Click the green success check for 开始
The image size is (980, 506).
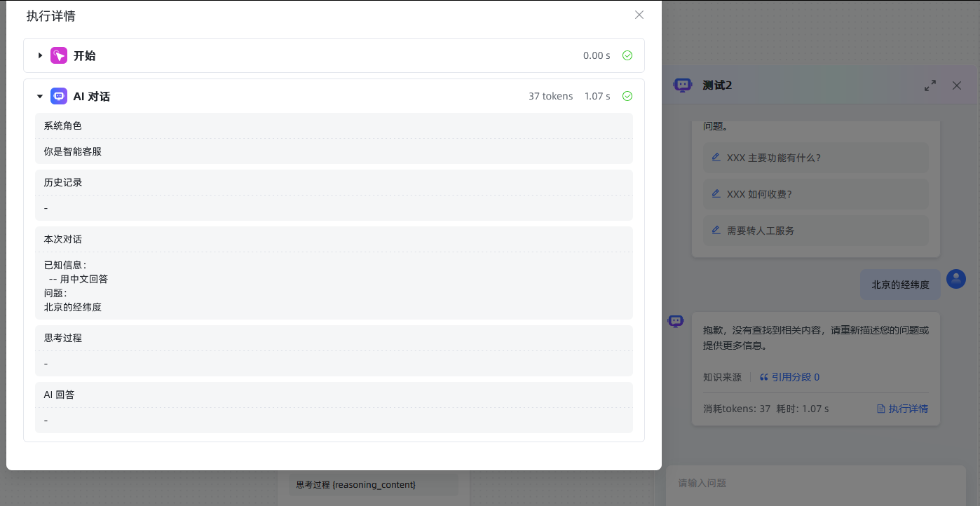(x=627, y=55)
